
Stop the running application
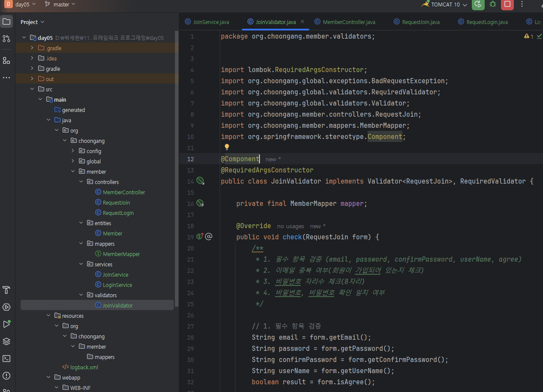(507, 4)
